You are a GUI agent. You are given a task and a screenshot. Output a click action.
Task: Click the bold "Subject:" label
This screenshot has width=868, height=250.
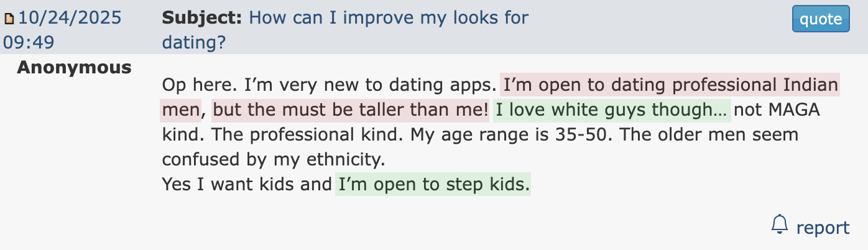[202, 17]
